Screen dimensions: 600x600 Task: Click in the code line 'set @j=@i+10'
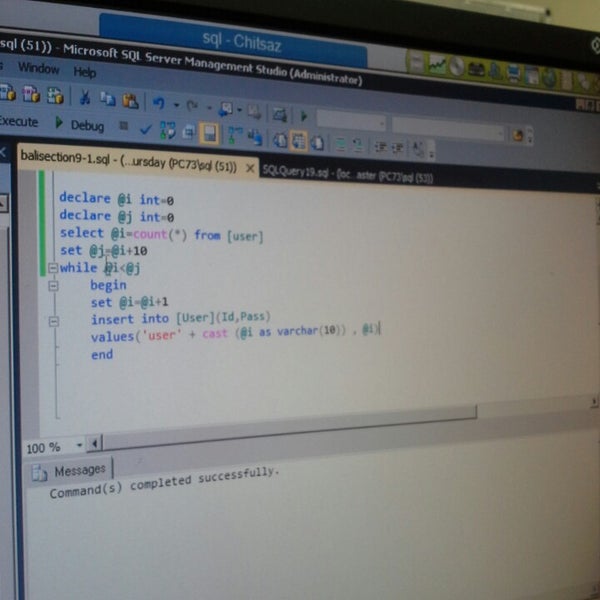point(104,251)
